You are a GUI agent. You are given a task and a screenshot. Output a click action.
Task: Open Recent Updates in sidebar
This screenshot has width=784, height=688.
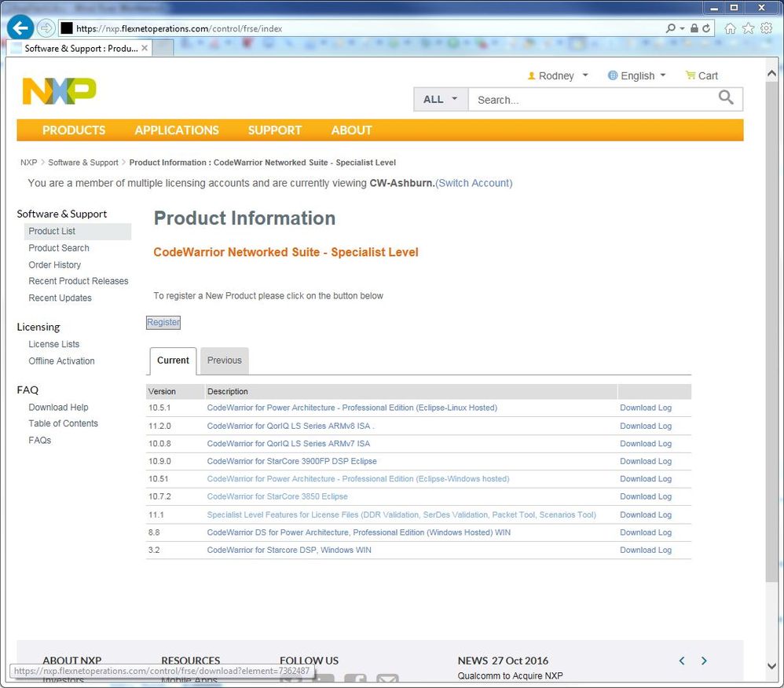60,298
